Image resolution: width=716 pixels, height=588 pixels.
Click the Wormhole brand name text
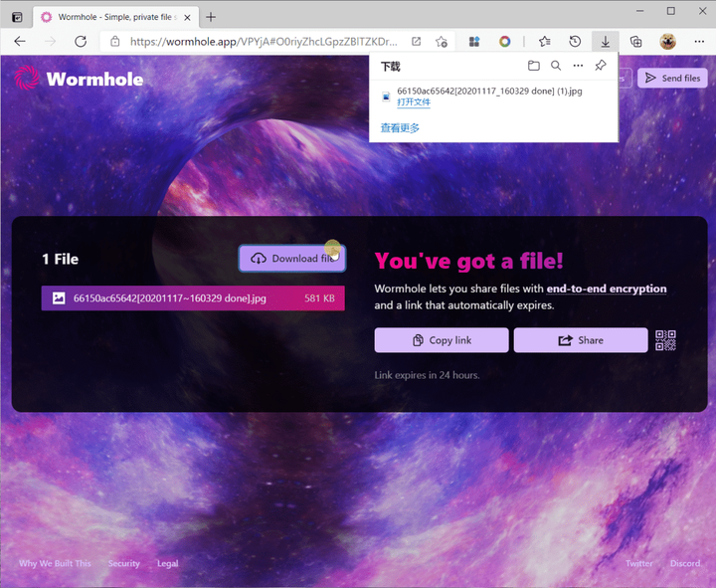tap(95, 79)
